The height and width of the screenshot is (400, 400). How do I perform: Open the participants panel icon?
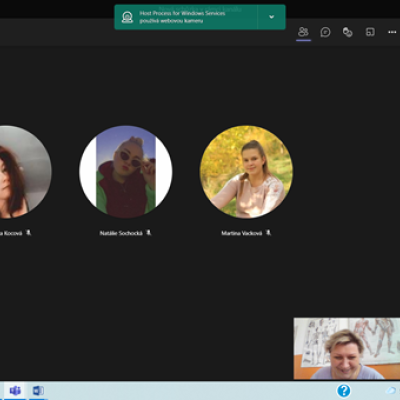pyautogui.click(x=303, y=32)
